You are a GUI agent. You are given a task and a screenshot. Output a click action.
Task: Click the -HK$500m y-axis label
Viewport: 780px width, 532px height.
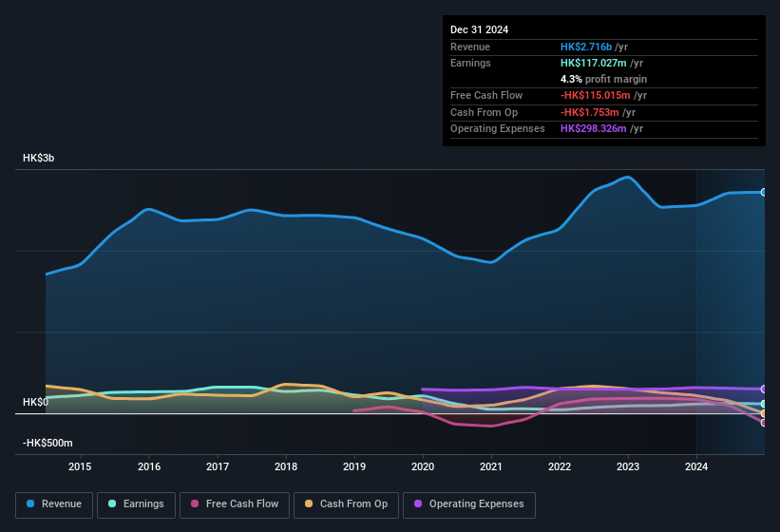[x=48, y=443]
